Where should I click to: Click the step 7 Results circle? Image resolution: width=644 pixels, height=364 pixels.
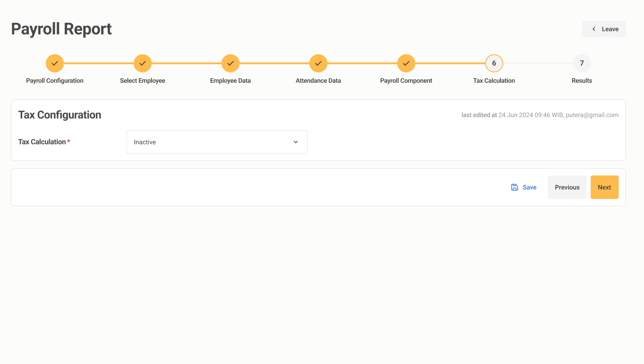click(582, 63)
